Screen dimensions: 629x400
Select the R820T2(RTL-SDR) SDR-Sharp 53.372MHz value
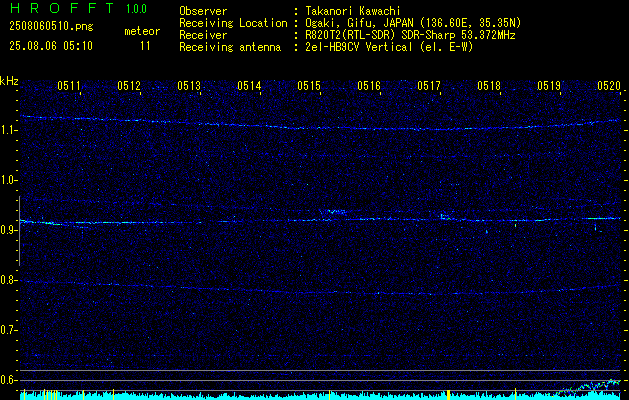point(410,35)
